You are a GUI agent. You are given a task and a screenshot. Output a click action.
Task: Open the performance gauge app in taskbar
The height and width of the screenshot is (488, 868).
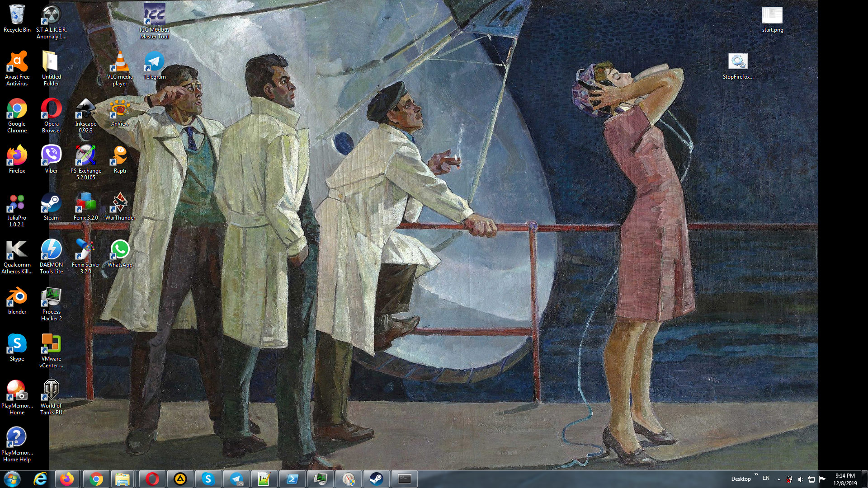point(348,479)
